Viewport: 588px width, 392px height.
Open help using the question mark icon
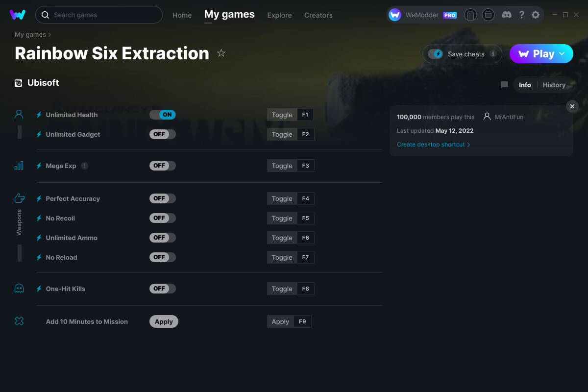click(521, 15)
